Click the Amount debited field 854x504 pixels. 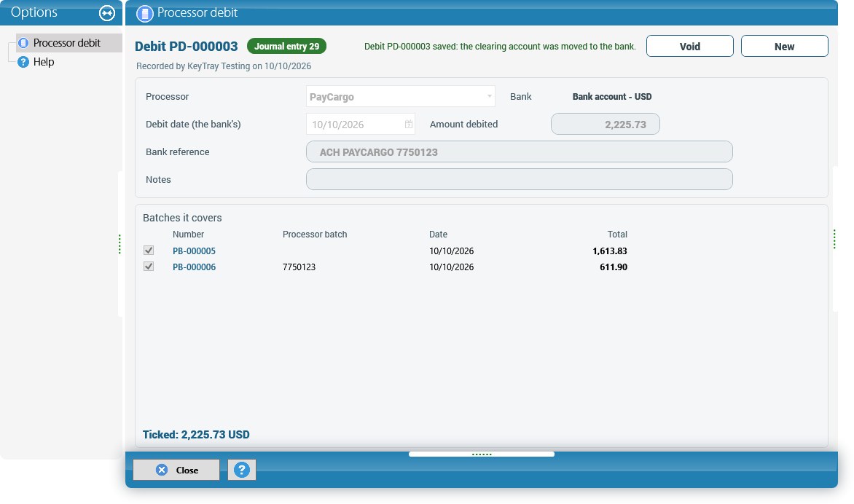605,124
